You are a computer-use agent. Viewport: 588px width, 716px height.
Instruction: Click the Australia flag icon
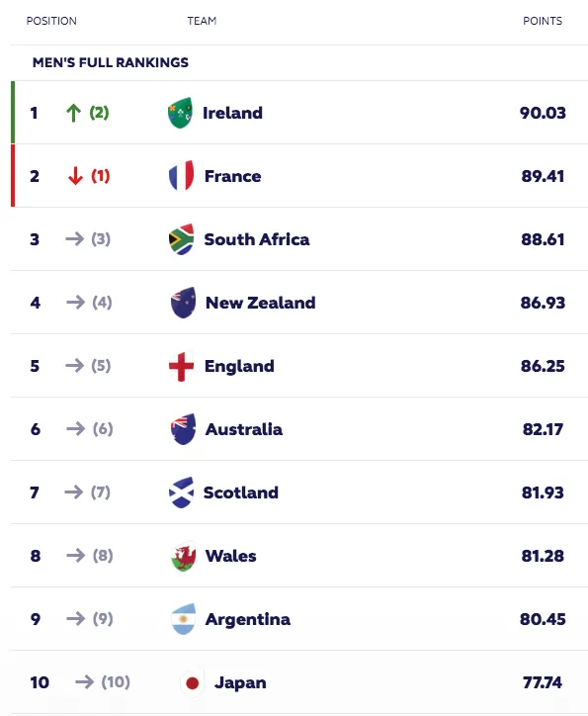183,429
